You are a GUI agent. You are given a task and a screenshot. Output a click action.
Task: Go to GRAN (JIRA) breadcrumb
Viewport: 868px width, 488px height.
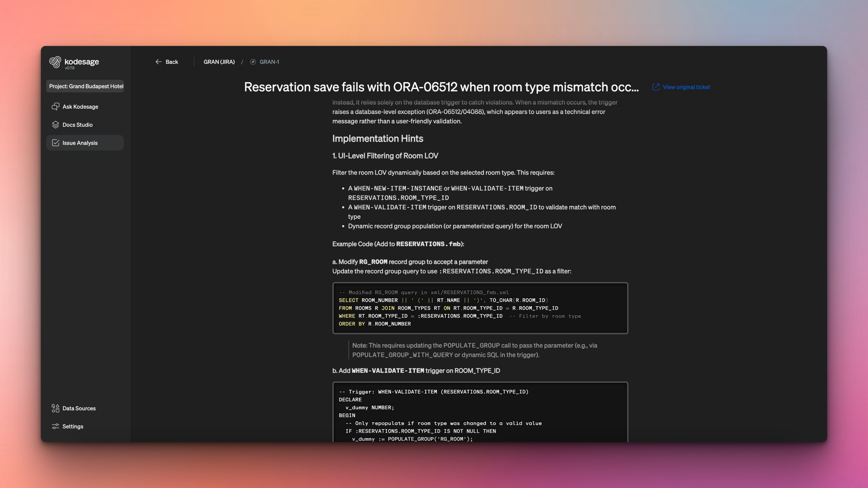pos(219,62)
